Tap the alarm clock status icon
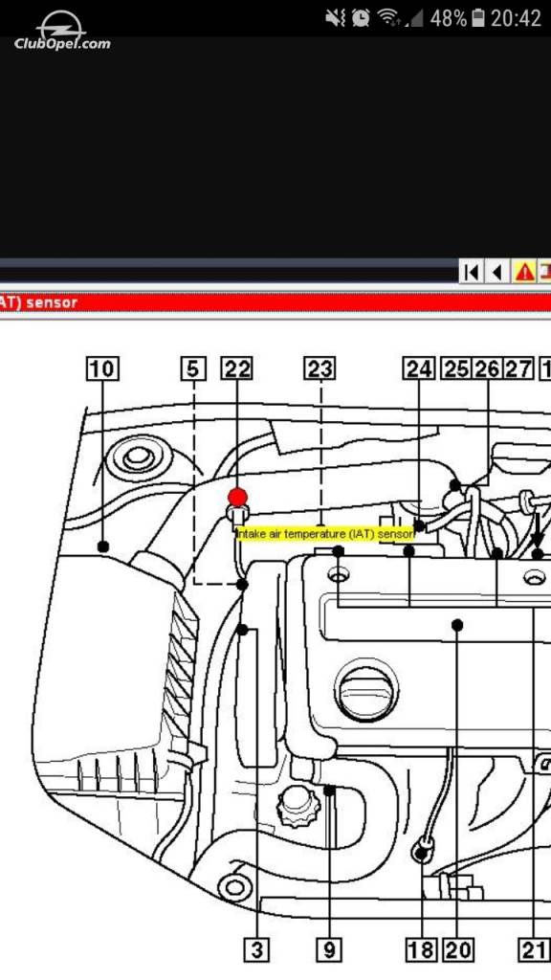 point(361,19)
